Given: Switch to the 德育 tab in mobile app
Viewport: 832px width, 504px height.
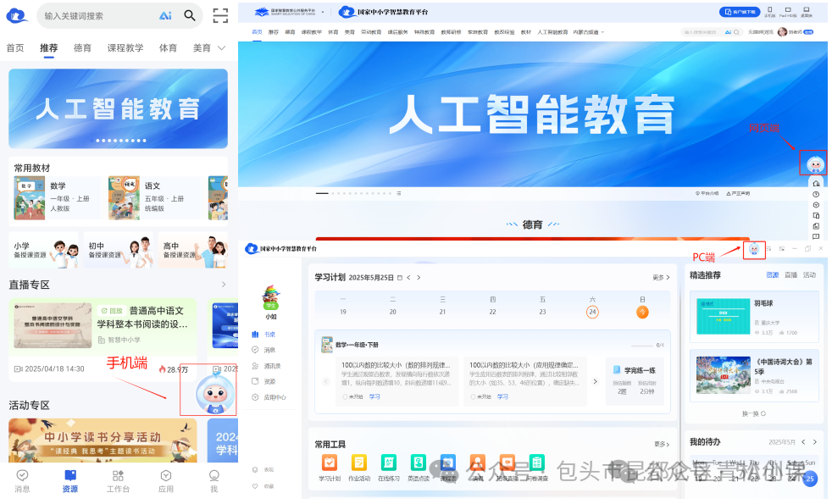Looking at the screenshot, I should 83,48.
